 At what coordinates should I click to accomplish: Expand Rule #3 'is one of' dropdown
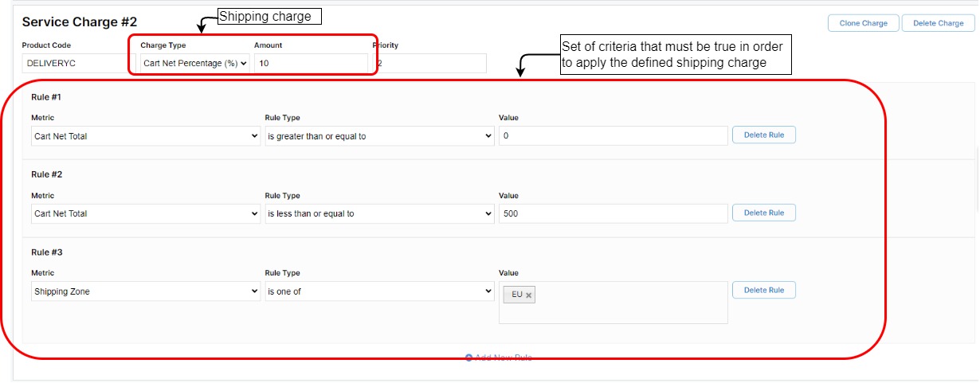click(x=379, y=291)
